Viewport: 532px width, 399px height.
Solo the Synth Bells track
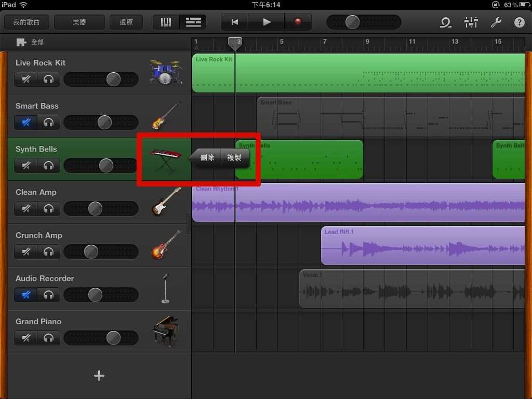[49, 166]
